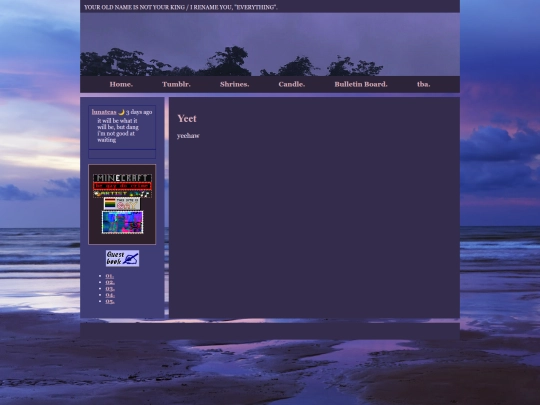Image resolution: width=540 pixels, height=405 pixels.
Task: Click the '3 days ago' timestamp
Action: [x=139, y=112]
